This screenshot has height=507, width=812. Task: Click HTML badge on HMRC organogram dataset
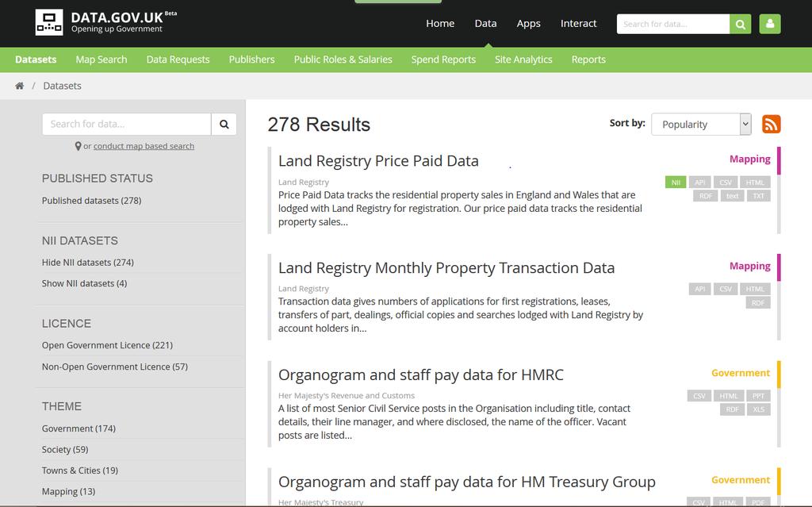[729, 396]
